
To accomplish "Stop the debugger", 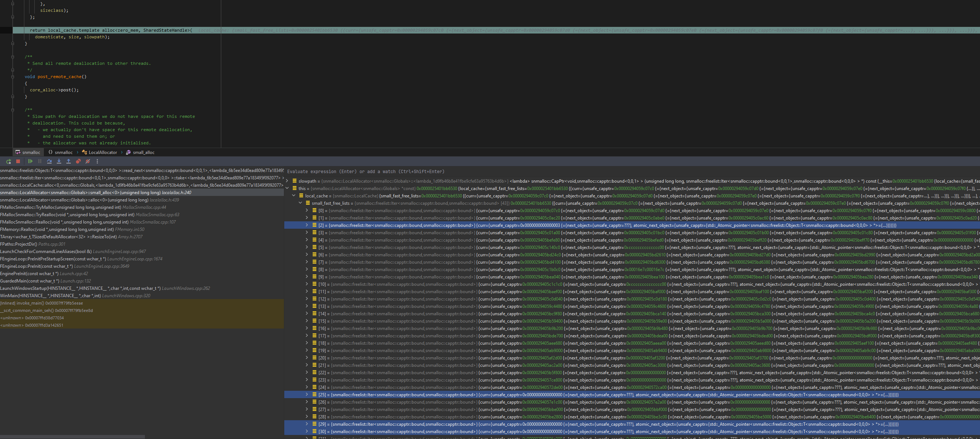I will [18, 161].
